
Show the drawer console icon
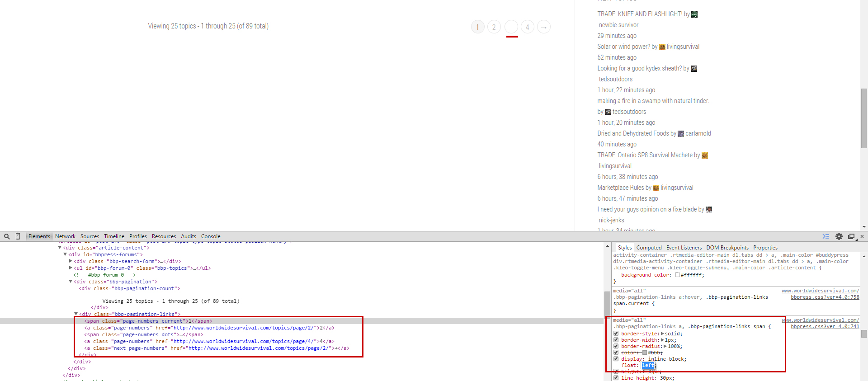826,236
